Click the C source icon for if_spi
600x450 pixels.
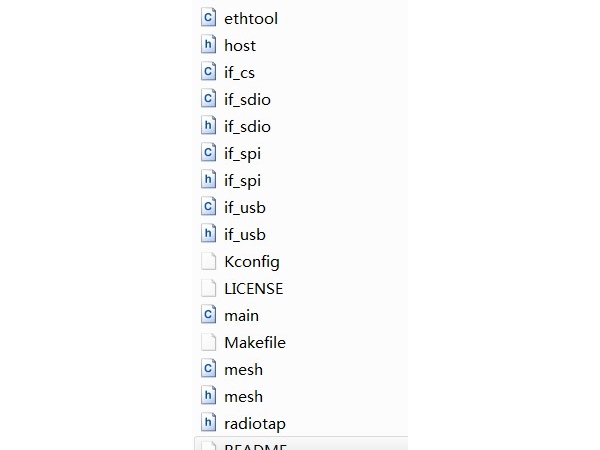tap(208, 153)
